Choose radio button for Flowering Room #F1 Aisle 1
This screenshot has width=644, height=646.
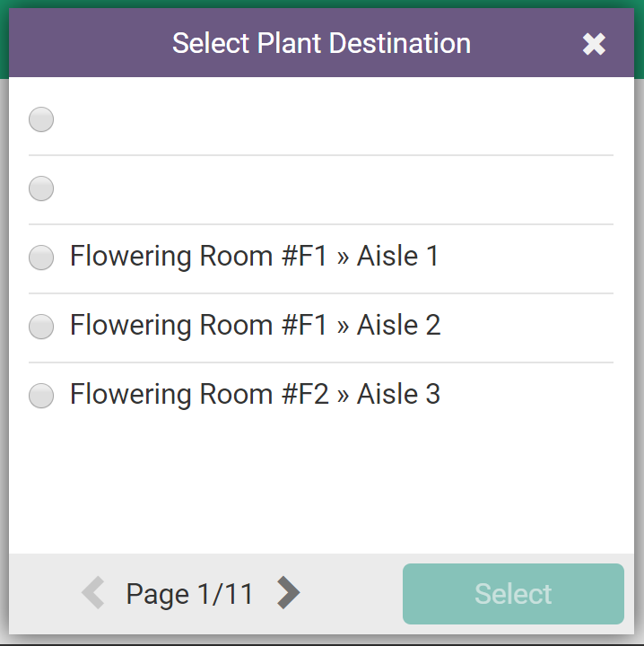(x=41, y=258)
